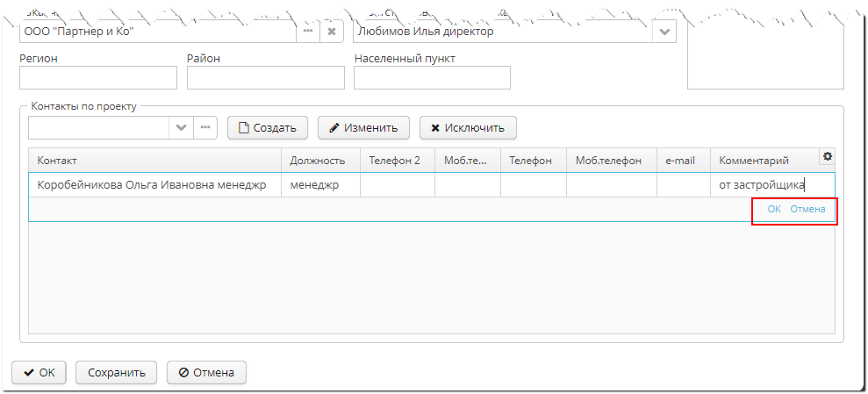Click the bottom Отмена button

coord(206,372)
